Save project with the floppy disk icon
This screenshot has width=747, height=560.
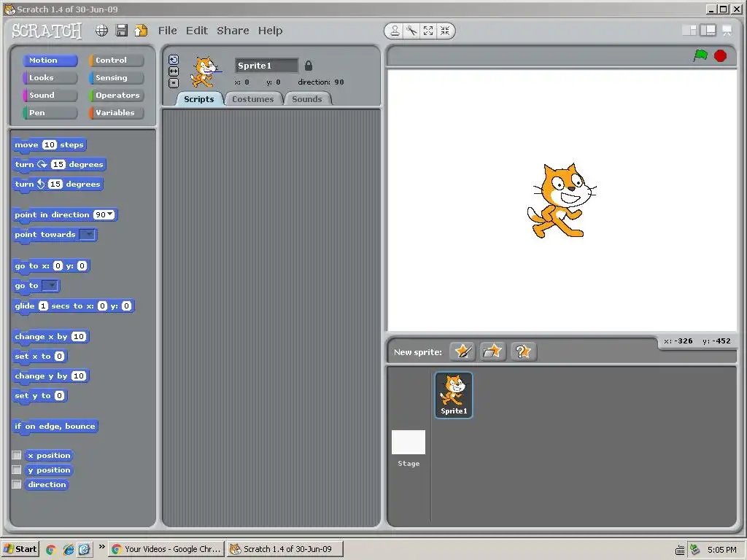coord(122,31)
